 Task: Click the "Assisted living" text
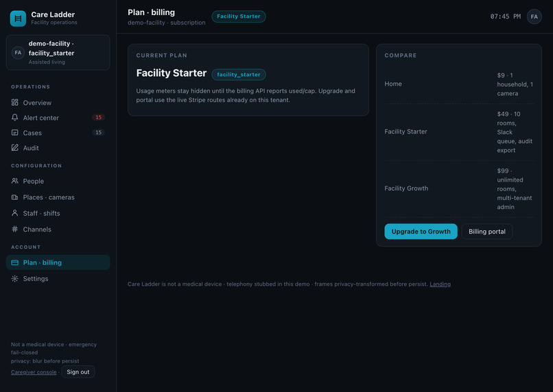pos(47,62)
